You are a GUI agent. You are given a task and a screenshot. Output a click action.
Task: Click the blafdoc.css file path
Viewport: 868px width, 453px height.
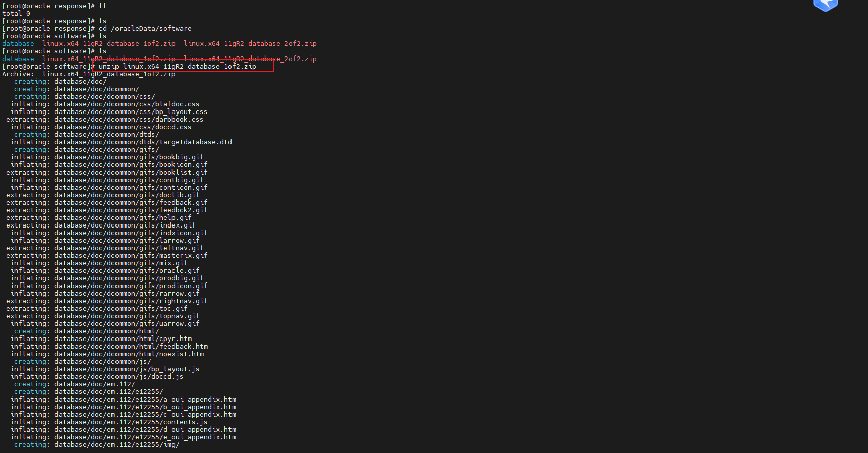127,104
